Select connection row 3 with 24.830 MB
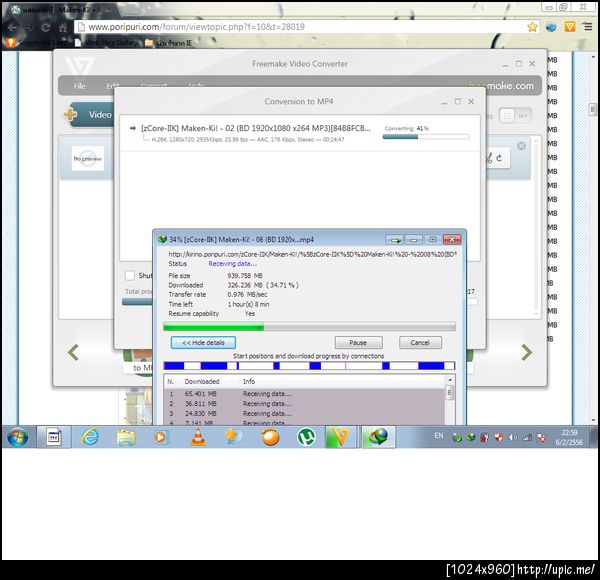Viewport: 600px width, 580px height. click(x=305, y=414)
